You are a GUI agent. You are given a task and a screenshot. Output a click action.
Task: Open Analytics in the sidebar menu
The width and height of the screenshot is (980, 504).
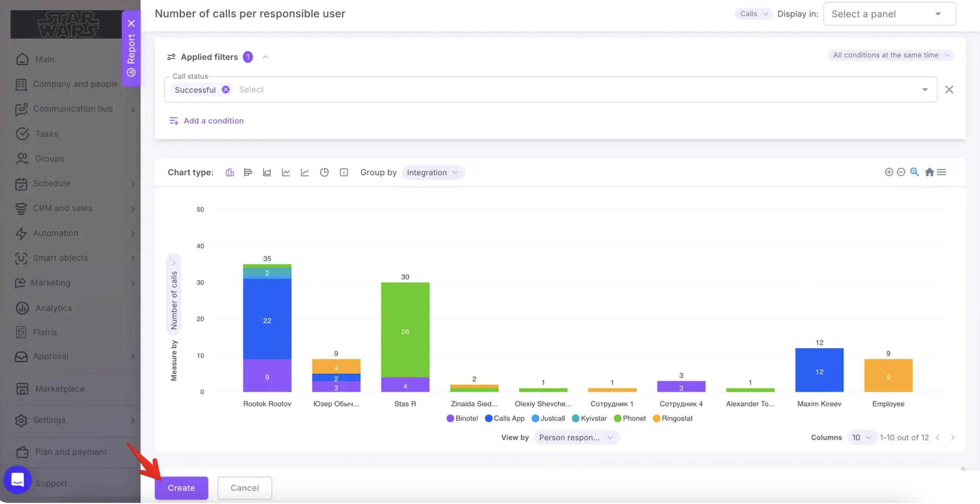pyautogui.click(x=53, y=308)
